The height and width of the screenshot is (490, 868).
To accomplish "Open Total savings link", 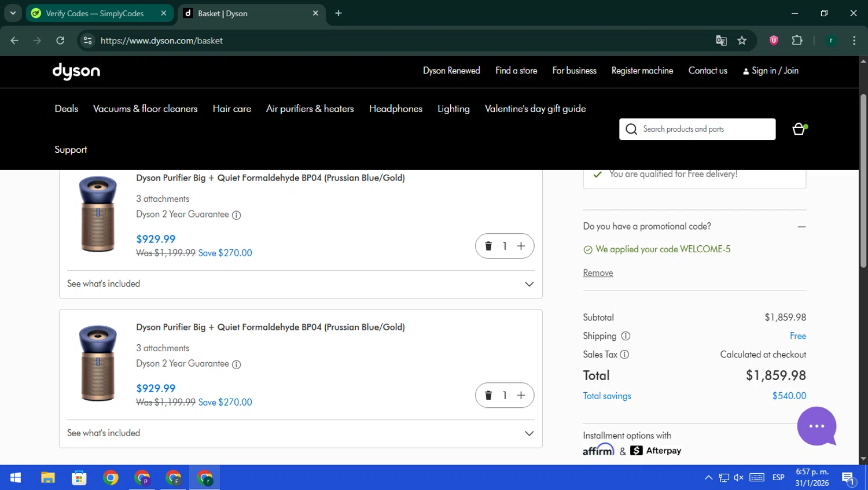I will pyautogui.click(x=607, y=396).
